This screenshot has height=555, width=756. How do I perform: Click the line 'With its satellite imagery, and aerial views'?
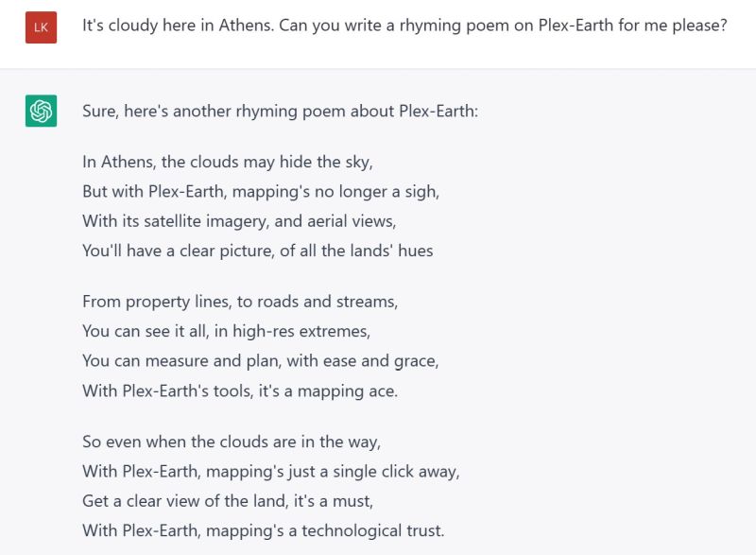click(x=239, y=221)
